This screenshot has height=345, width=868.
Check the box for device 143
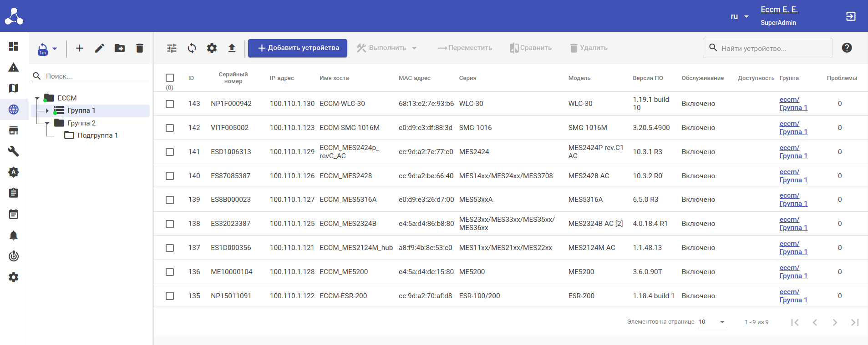(170, 104)
